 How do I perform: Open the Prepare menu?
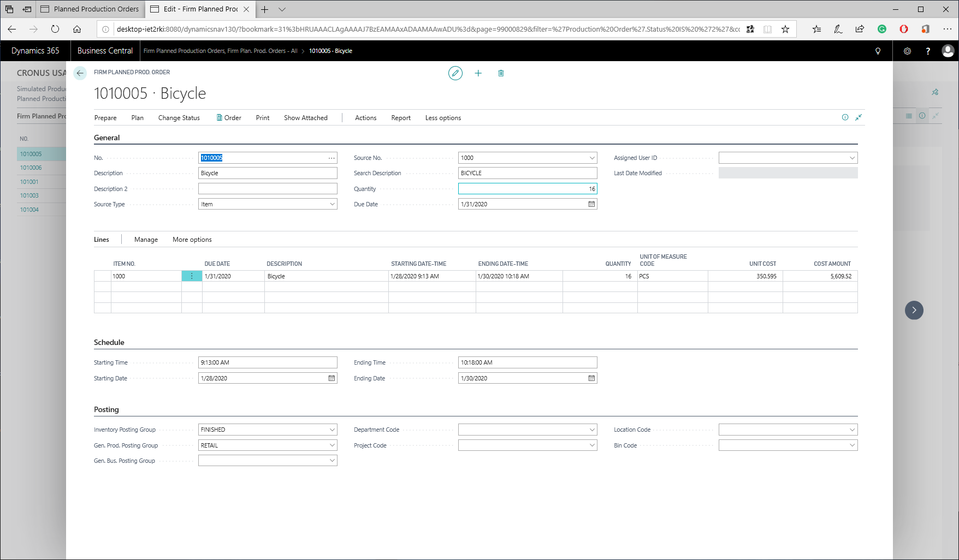click(x=105, y=118)
